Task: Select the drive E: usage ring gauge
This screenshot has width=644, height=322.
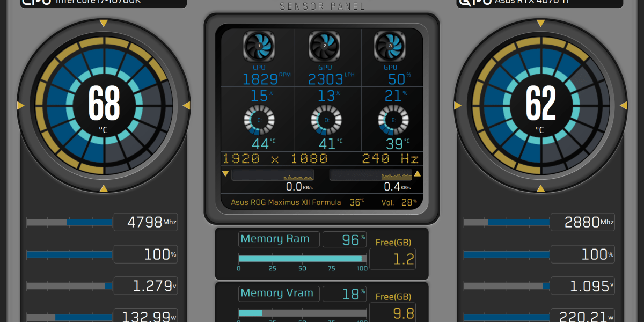Action: pos(393,120)
